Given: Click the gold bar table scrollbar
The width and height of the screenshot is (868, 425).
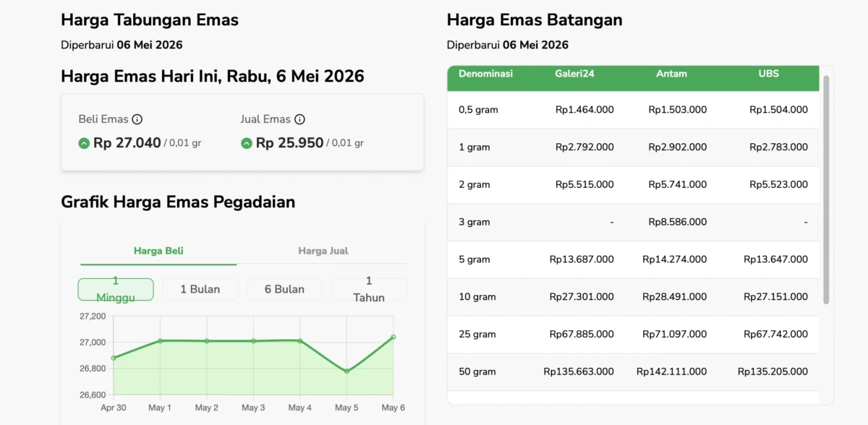Looking at the screenshot, I should [826, 189].
